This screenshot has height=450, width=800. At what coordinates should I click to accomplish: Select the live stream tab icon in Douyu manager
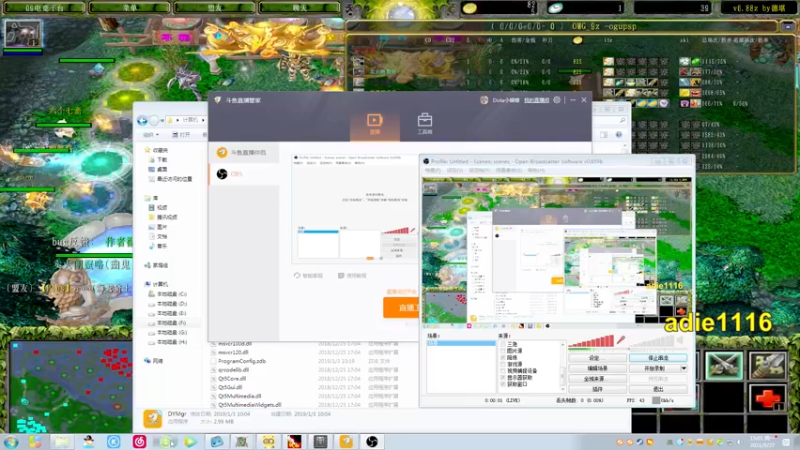click(374, 123)
